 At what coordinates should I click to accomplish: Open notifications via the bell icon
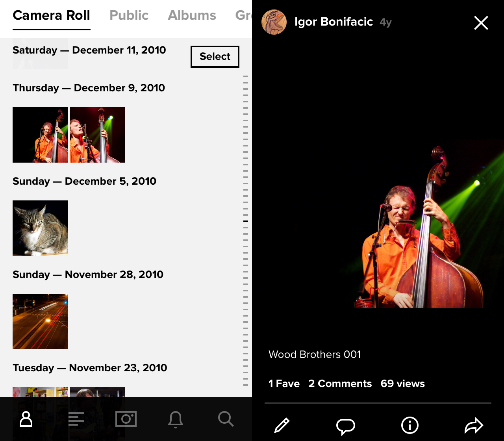[176, 419]
